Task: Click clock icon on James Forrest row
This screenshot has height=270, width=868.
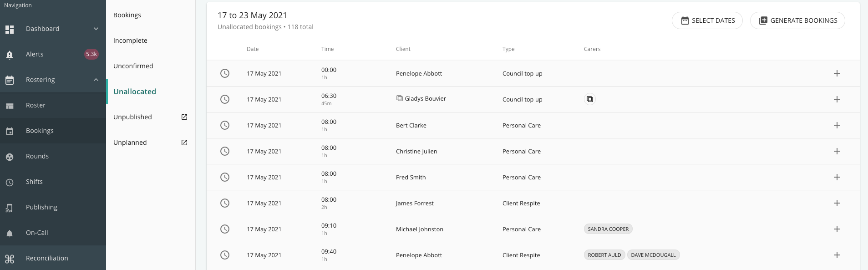Action: 225,203
